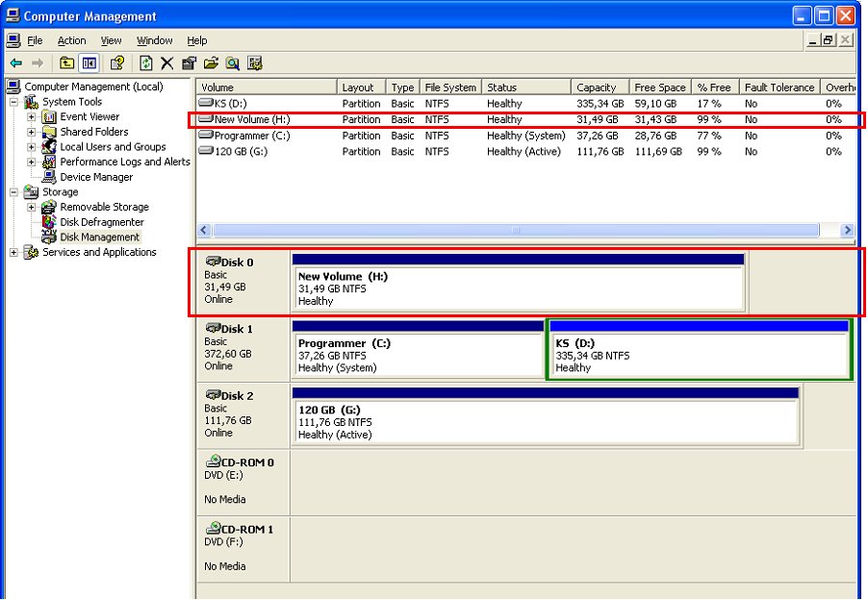Click the Delete X toolbar icon

tap(166, 63)
